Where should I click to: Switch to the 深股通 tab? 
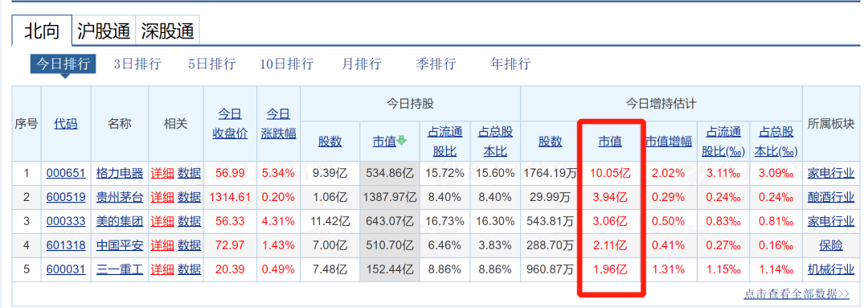click(x=168, y=31)
